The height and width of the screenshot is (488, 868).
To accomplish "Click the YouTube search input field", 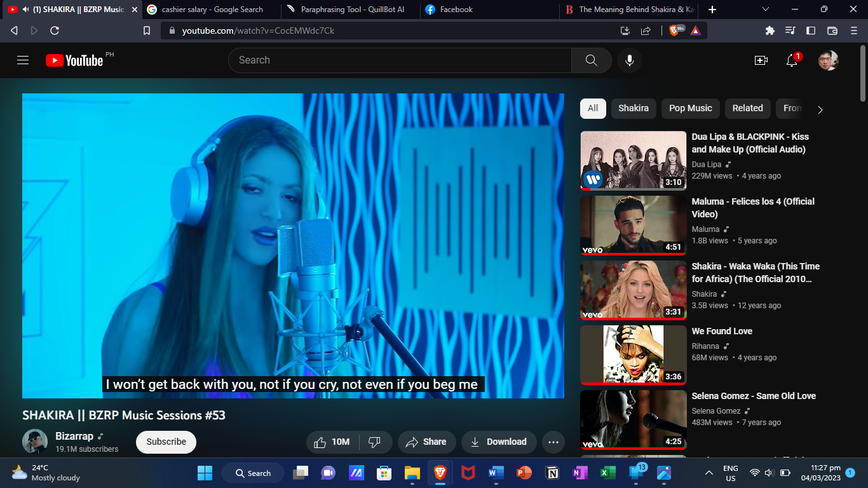I will coord(400,60).
